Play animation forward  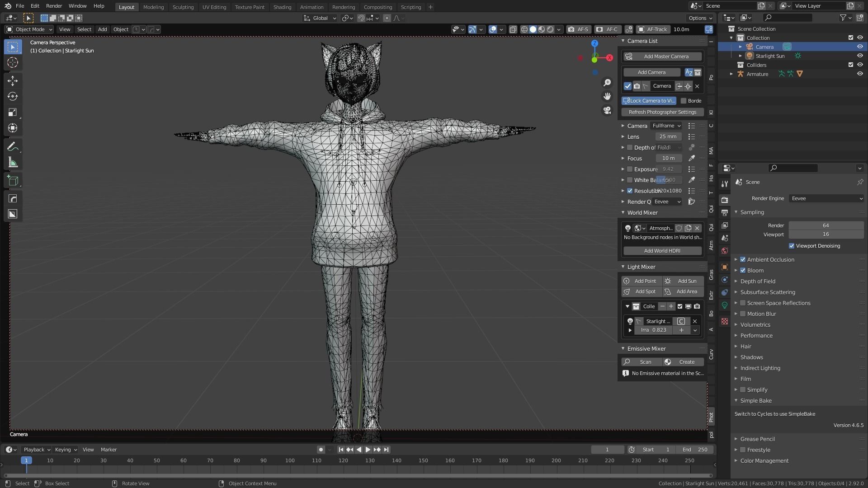(x=368, y=450)
